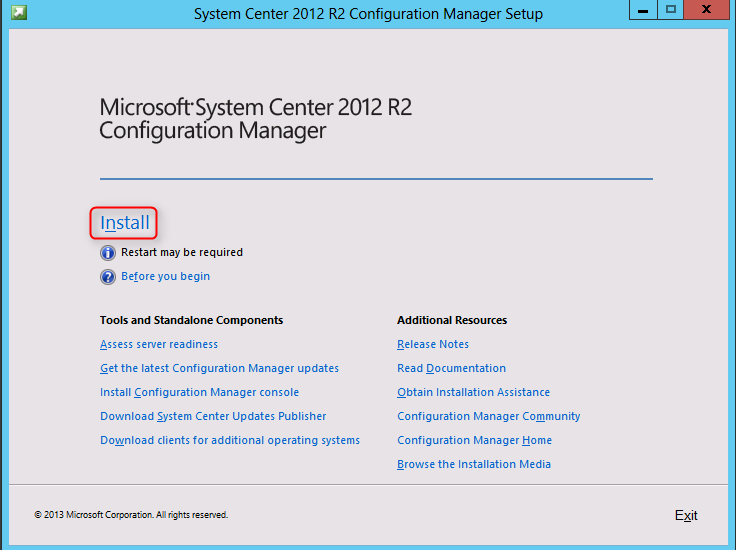
Task: Click the 'Tools and Standalone Components' heading
Action: point(192,320)
